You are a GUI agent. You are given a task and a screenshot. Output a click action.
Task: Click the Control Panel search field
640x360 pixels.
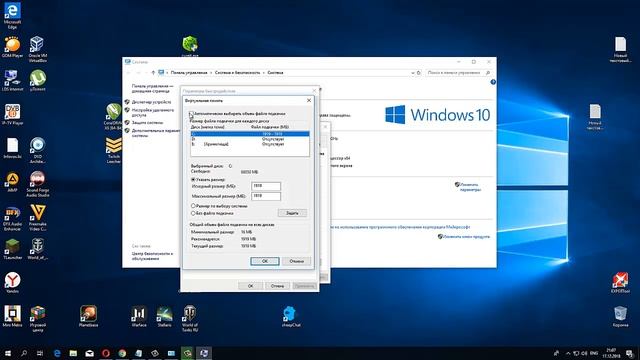tap(458, 73)
